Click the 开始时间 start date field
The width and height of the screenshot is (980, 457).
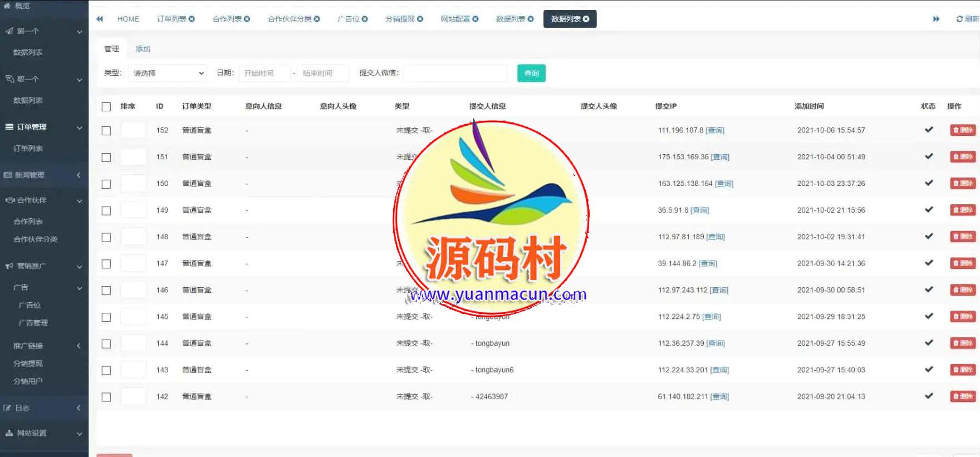coord(264,73)
